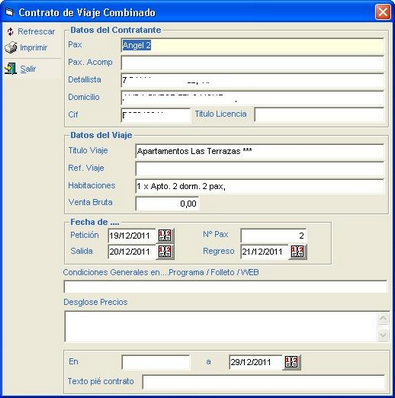
Task: Click the En input field
Action: click(156, 362)
